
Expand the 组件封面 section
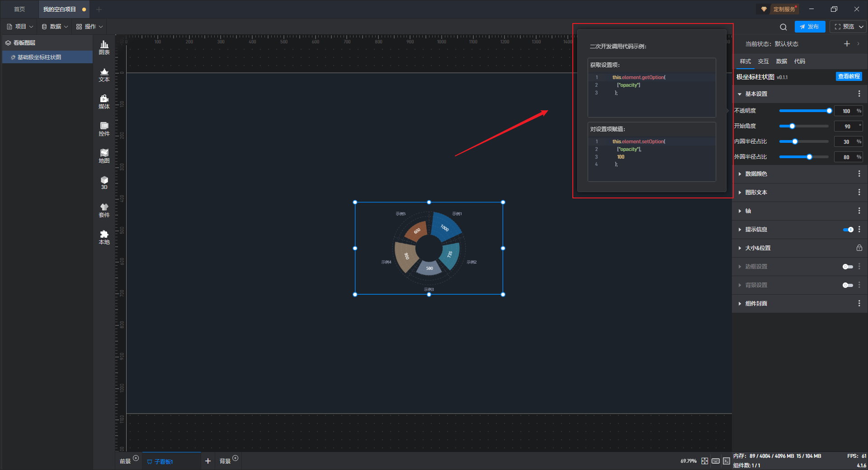(740, 304)
